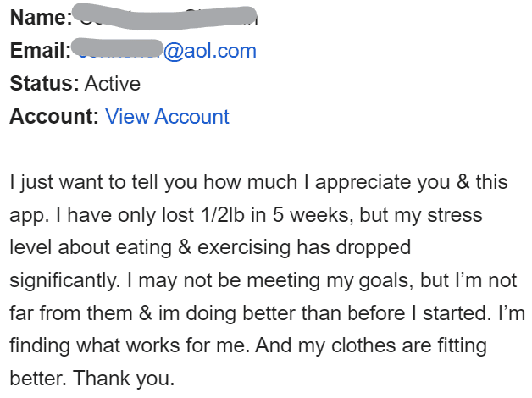Image resolution: width=532 pixels, height=398 pixels.
Task: Open the View Account link
Action: tap(167, 116)
